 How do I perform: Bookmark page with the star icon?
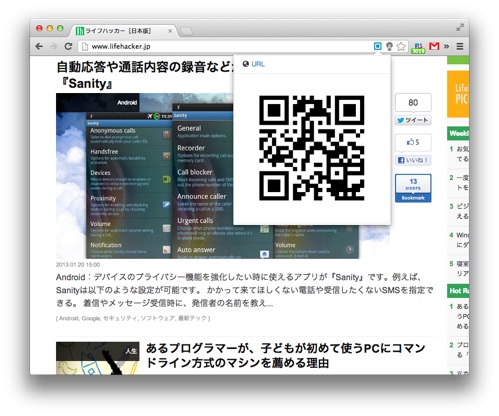401,46
